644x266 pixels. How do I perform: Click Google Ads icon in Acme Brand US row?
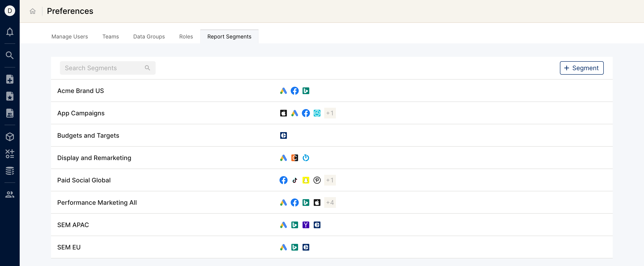pos(283,91)
